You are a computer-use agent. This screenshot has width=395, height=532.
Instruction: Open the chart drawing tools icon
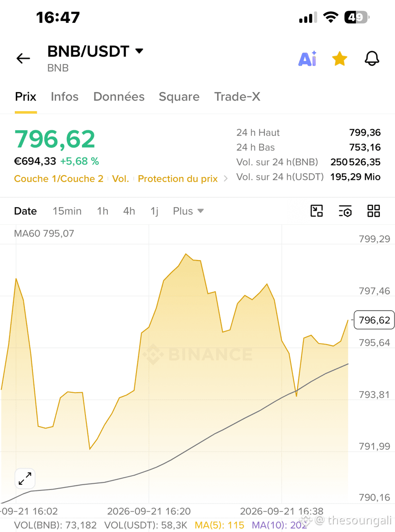(317, 211)
